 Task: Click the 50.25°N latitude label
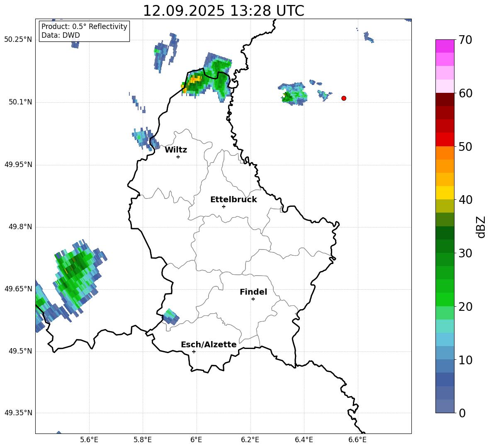[18, 40]
